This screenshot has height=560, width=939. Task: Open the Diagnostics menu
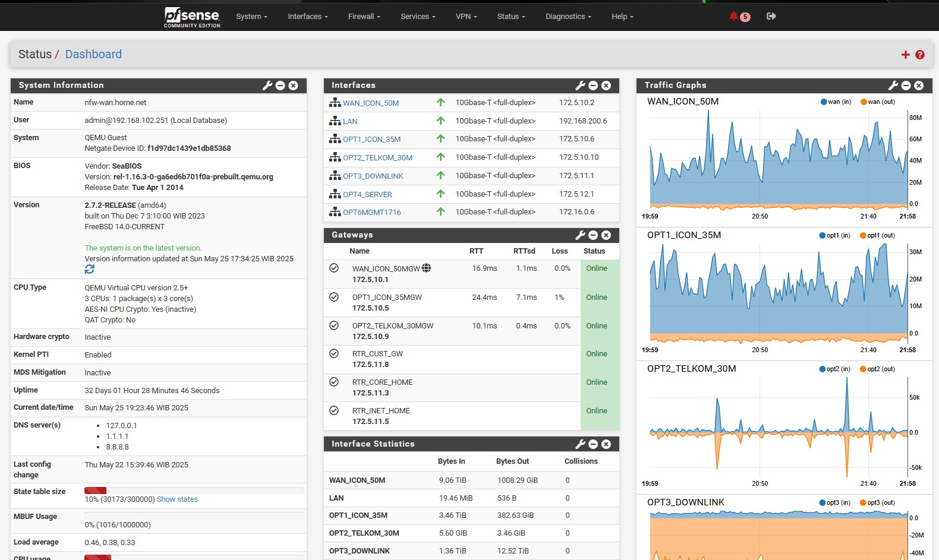click(x=568, y=17)
